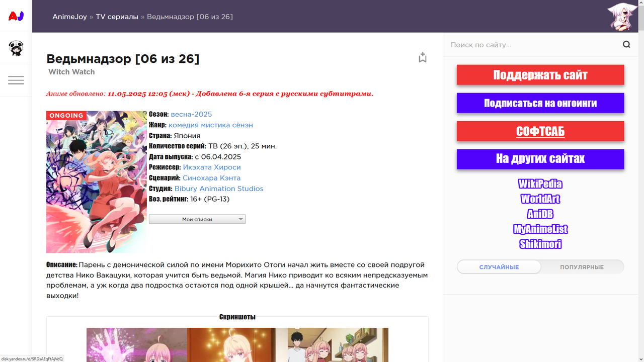The width and height of the screenshot is (644, 362).
Task: Switch to the СЛУЧАЙНЫЕ tab
Action: pos(499,267)
